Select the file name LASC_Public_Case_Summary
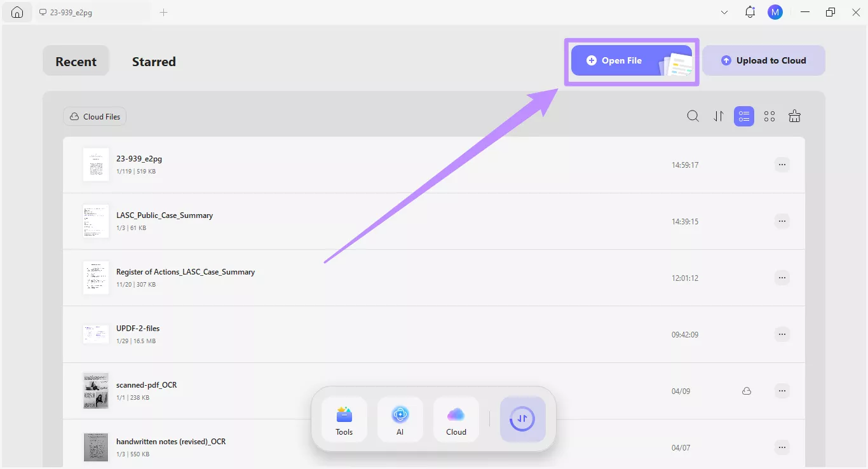The height and width of the screenshot is (469, 868). click(x=165, y=215)
